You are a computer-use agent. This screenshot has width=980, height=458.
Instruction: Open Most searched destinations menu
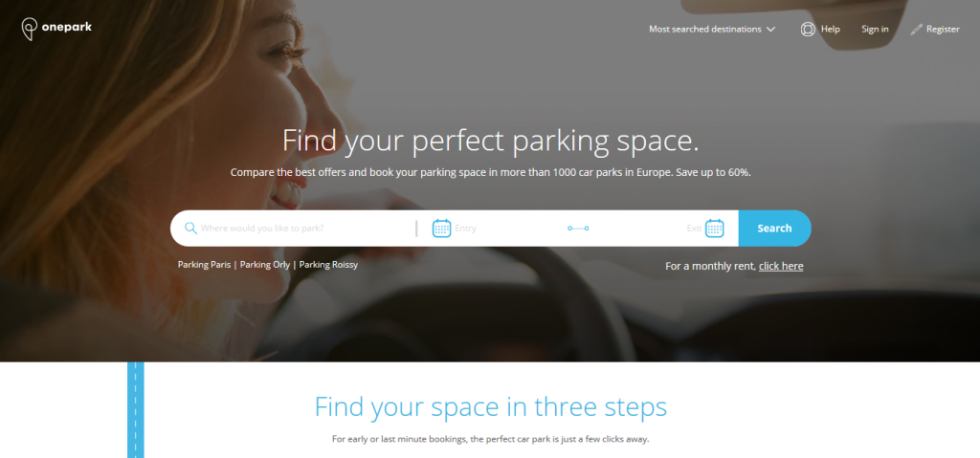[x=712, y=30]
